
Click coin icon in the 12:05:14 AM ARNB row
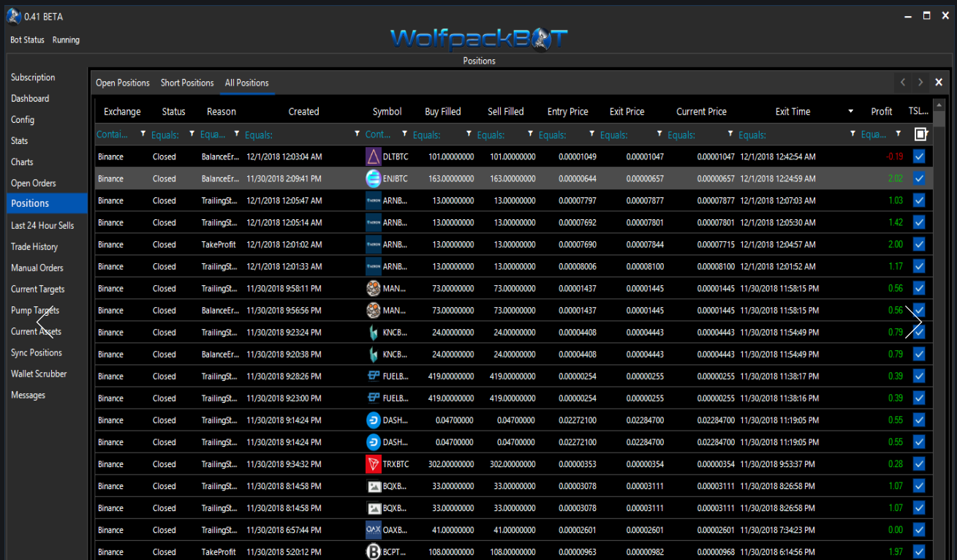pyautogui.click(x=373, y=222)
